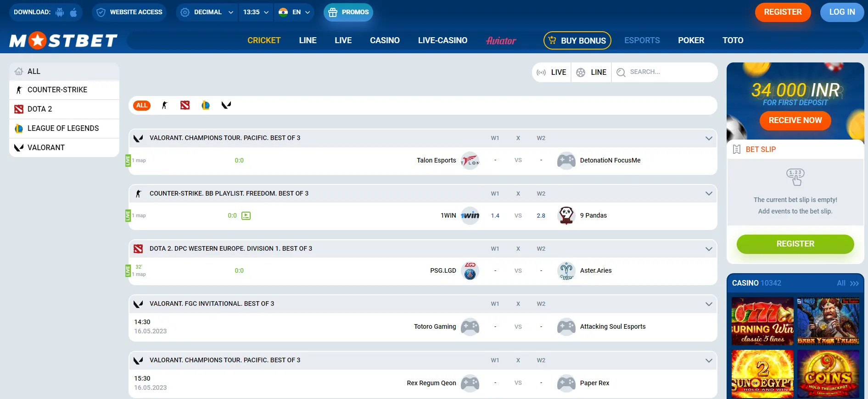Collapse Valorant Champions Tour Pacific Talon section
Image resolution: width=868 pixels, height=399 pixels.
[709, 138]
